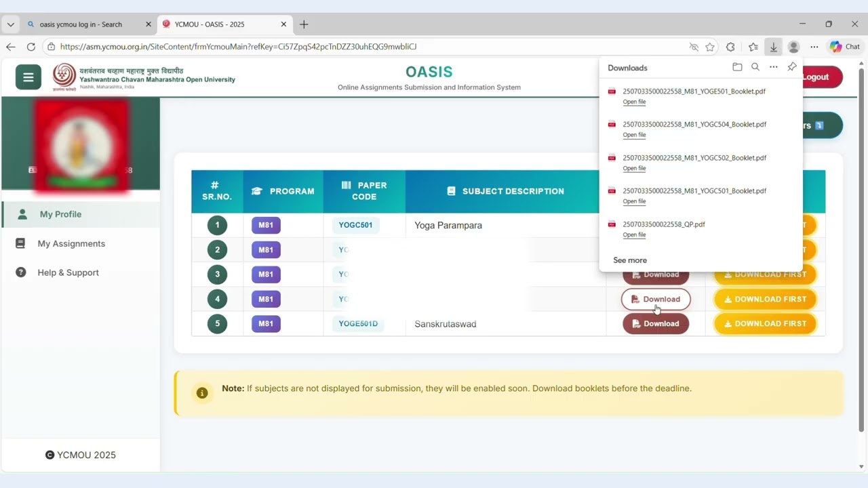The height and width of the screenshot is (488, 868).
Task: Click the SUBJECT DESCRIPTION column header
Action: pos(506,191)
